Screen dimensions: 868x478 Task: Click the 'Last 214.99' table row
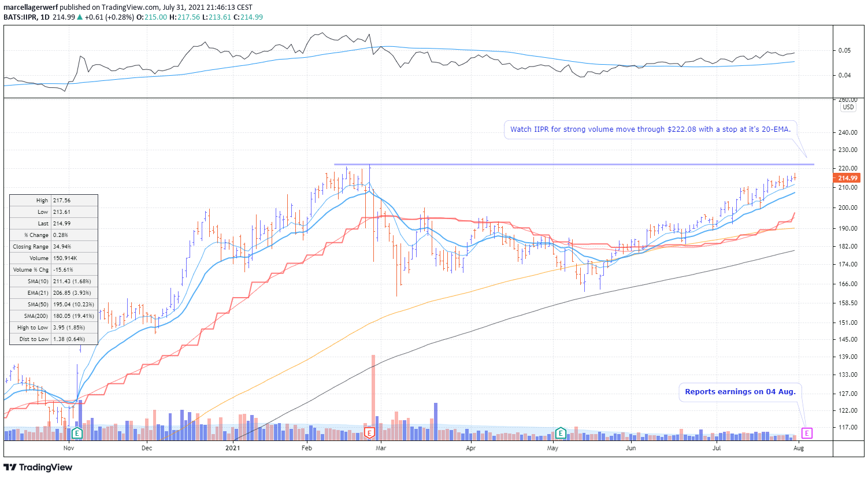click(54, 224)
